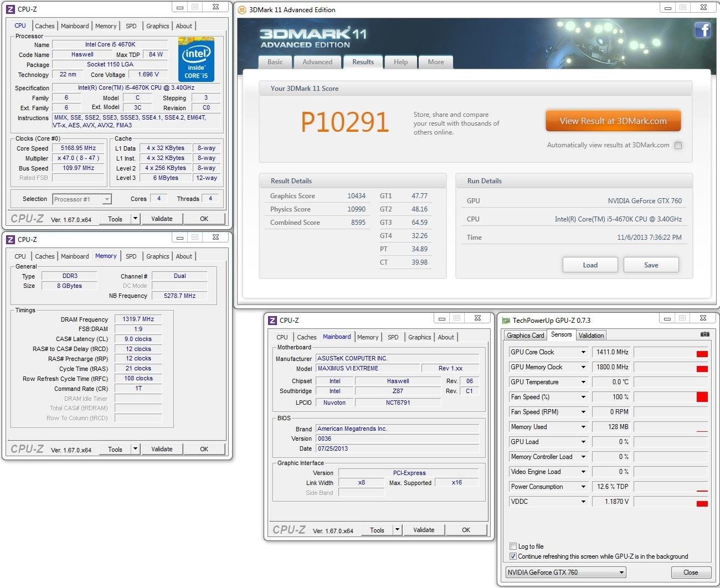720x588 pixels.
Task: Open Tools arrow in Memory window of CPU-Z
Action: coord(135,449)
